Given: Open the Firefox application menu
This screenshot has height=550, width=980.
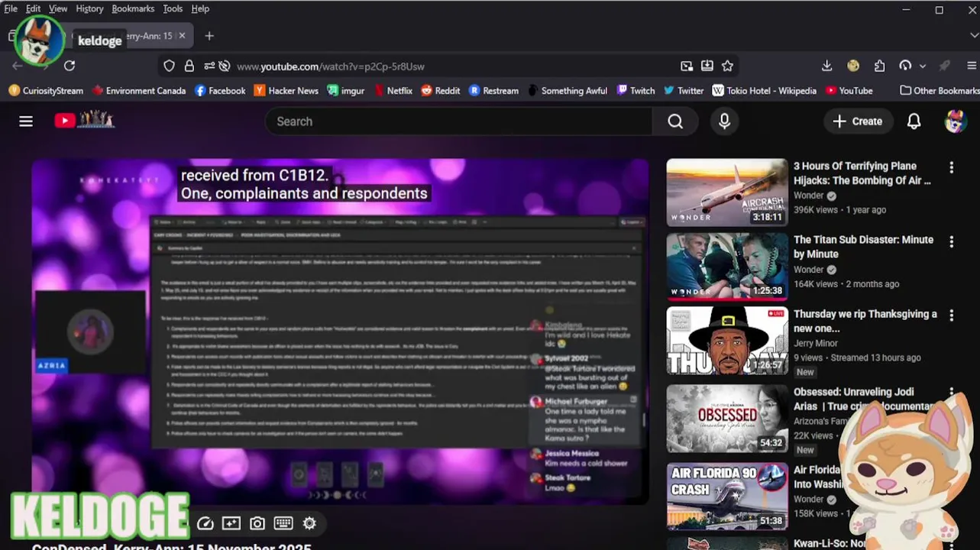Looking at the screenshot, I should (972, 66).
